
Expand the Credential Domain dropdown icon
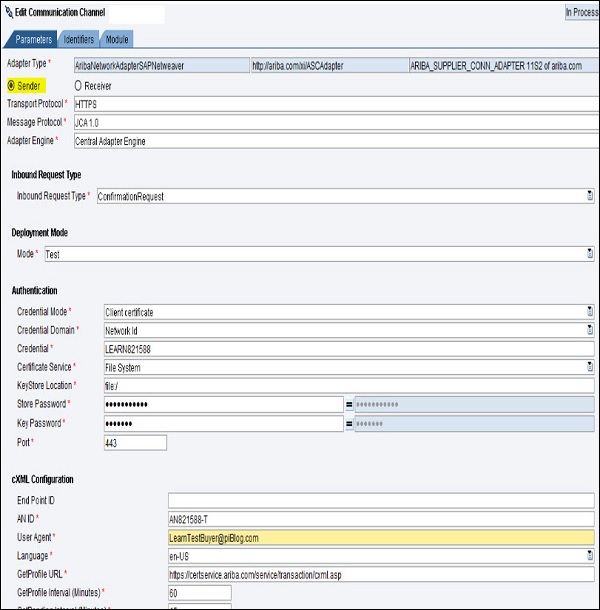coord(590,331)
